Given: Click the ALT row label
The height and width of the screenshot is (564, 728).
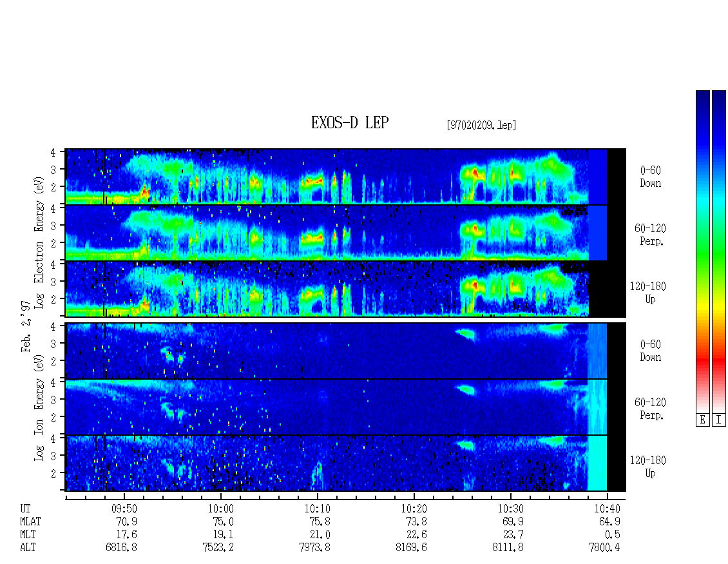Looking at the screenshot, I should point(28,548).
